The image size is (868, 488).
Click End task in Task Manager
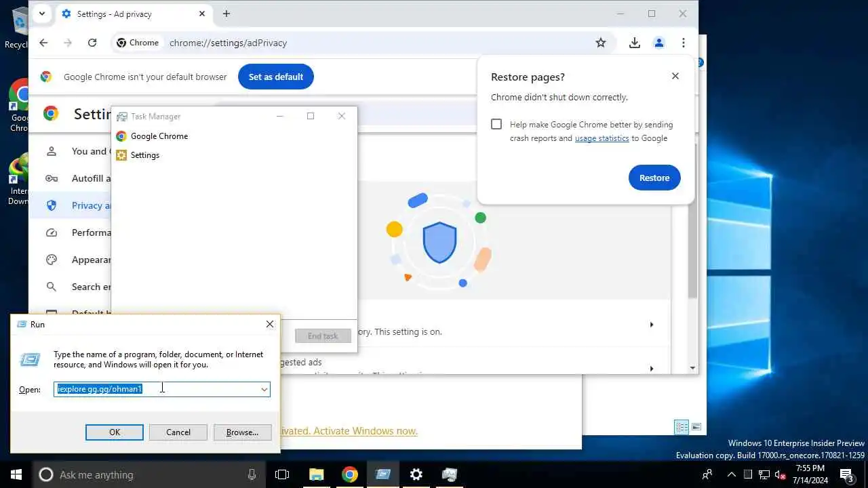point(323,335)
